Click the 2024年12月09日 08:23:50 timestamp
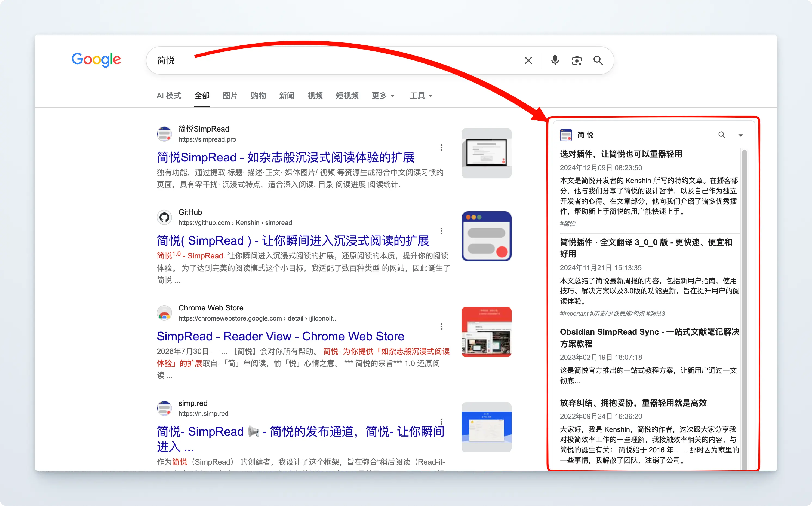The image size is (812, 506). (601, 168)
